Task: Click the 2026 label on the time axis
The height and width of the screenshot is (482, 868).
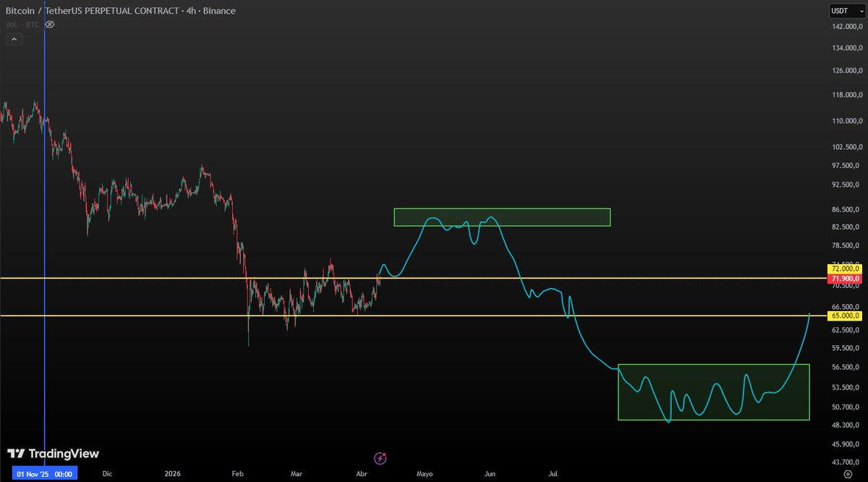Action: tap(172, 474)
